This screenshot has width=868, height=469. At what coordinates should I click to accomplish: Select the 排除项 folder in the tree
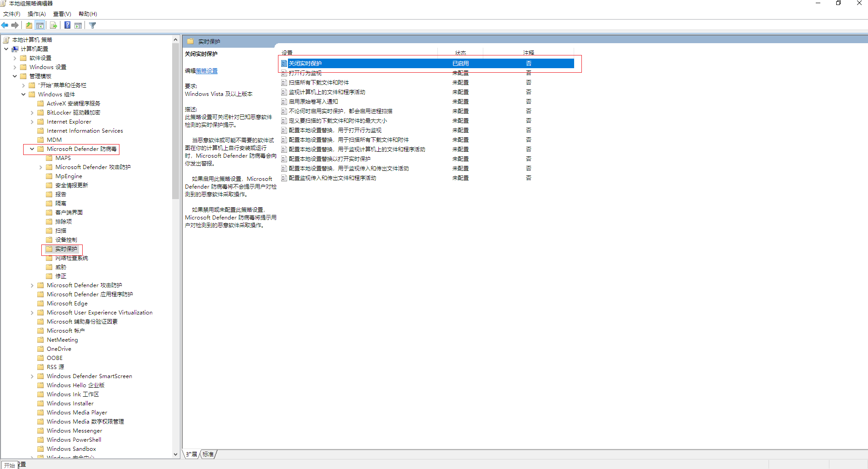[63, 222]
